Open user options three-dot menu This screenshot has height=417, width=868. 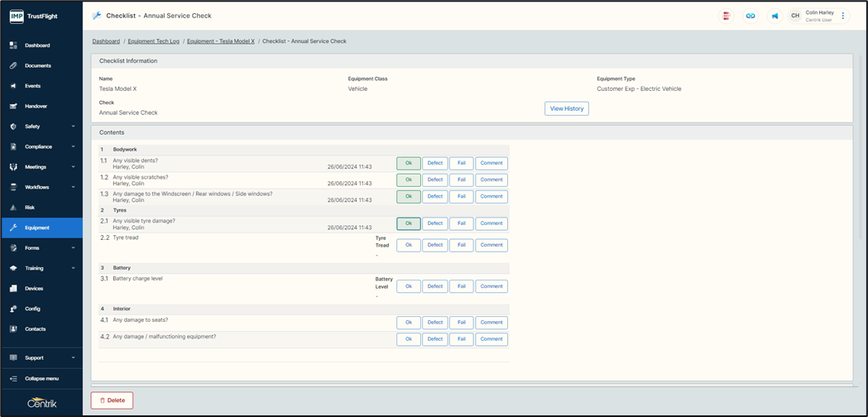[843, 16]
